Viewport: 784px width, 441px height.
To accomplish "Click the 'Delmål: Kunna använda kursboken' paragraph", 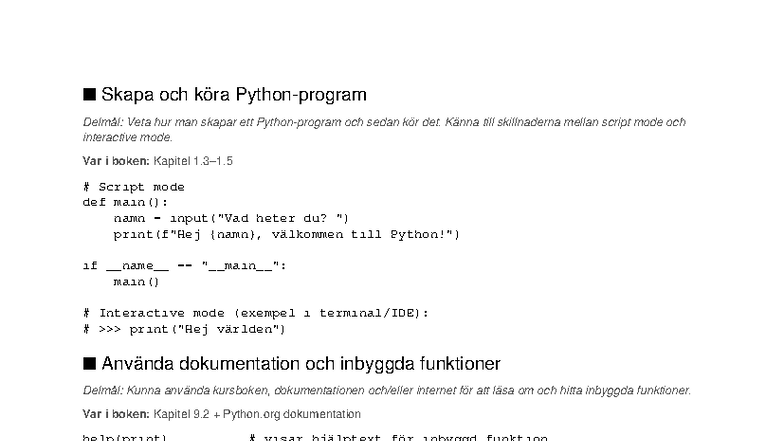I will pyautogui.click(x=386, y=390).
